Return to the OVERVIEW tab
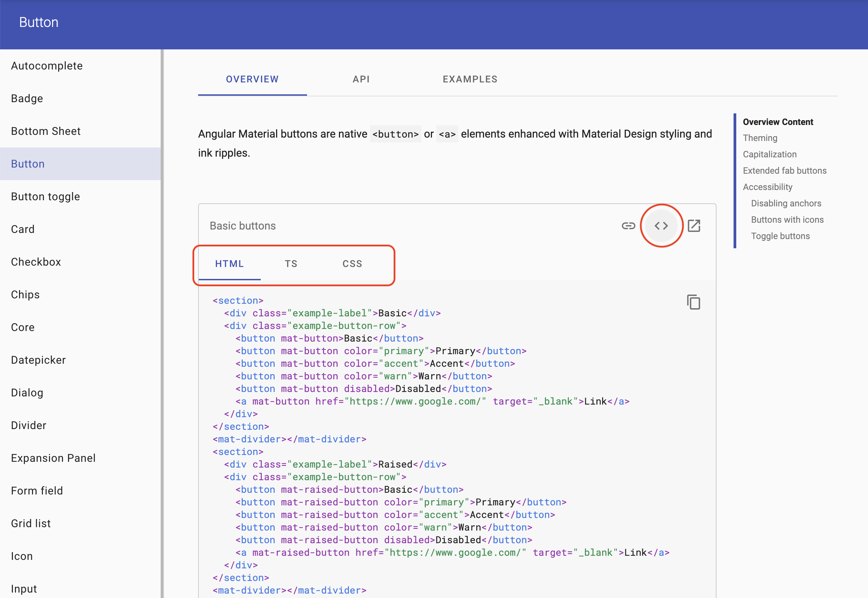Image resolution: width=868 pixels, height=598 pixels. coord(252,79)
